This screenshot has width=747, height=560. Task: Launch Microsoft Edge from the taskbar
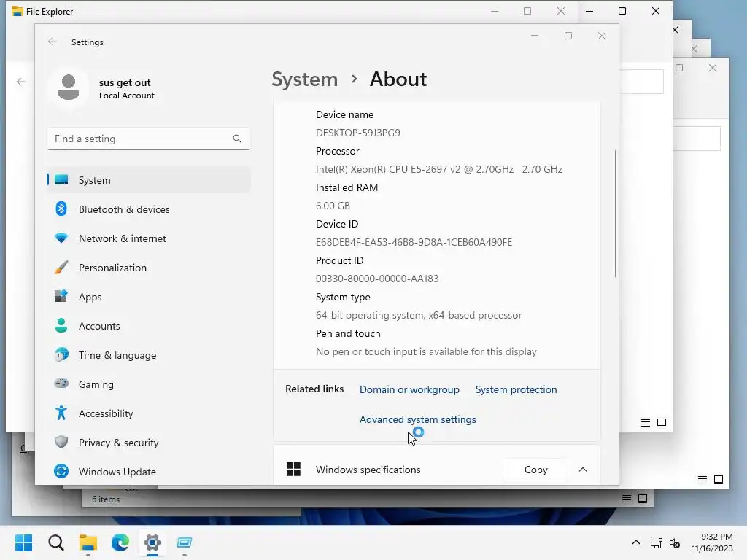click(120, 542)
